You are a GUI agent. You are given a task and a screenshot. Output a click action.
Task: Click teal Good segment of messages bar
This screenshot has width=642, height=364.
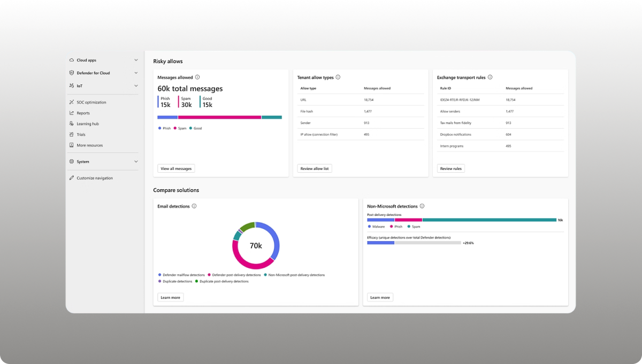[x=272, y=117]
